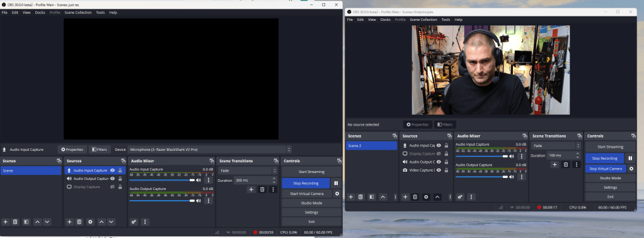This screenshot has height=238, width=644.
Task: Open Scenes toolbar overflow dots in right window
Action: tap(395, 197)
